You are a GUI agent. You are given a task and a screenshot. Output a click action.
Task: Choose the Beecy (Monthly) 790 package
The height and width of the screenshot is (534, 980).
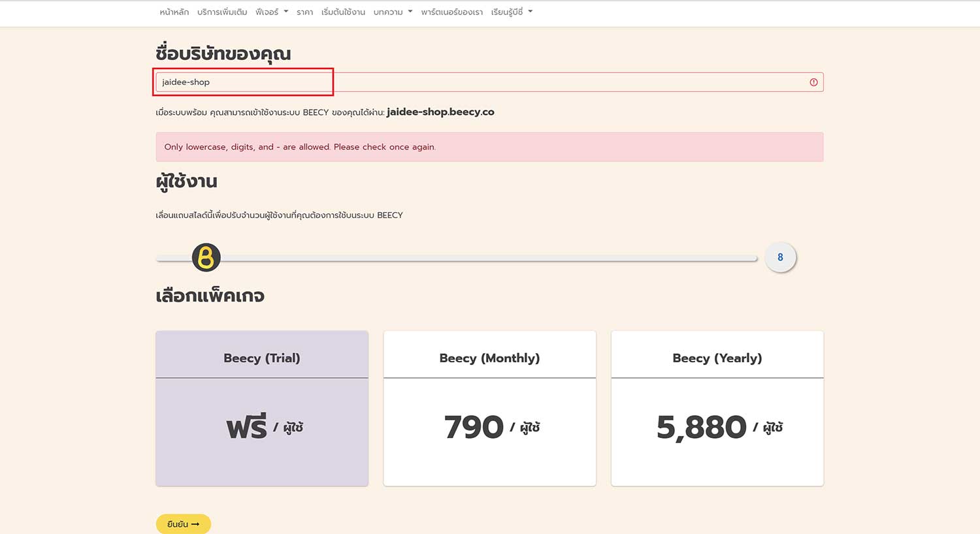pyautogui.click(x=489, y=408)
